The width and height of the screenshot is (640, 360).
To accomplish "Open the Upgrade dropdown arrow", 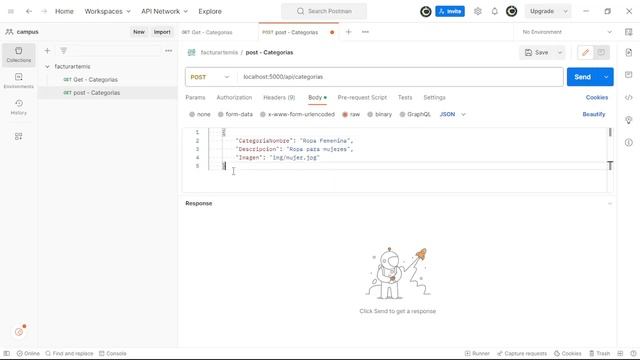I will (x=565, y=11).
